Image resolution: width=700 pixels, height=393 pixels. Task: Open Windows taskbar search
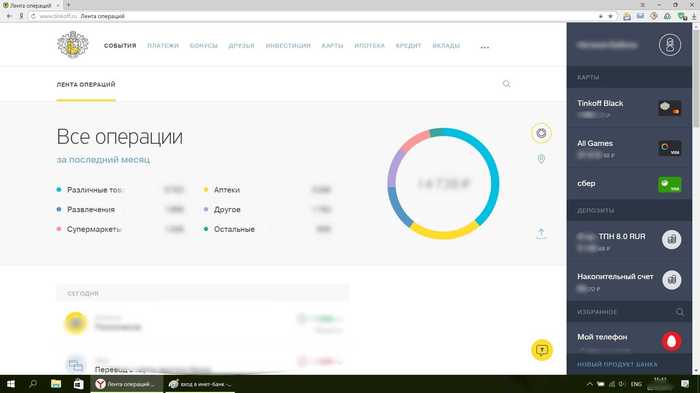[33, 384]
